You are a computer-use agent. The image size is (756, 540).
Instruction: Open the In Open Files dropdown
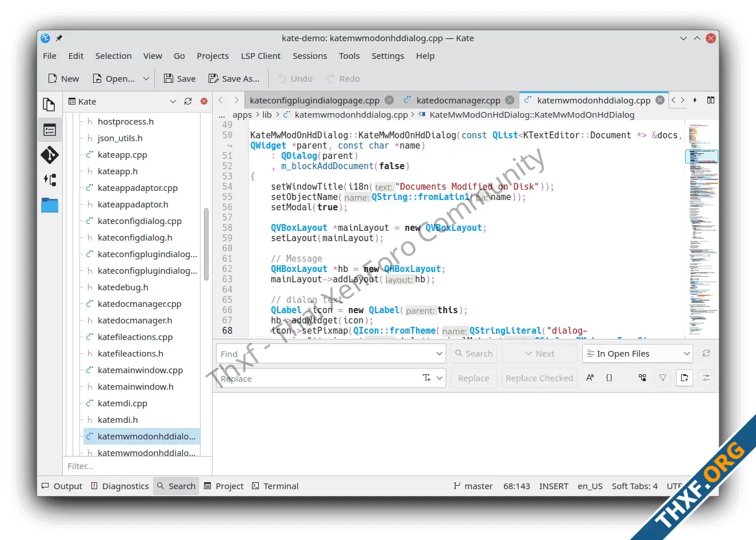point(637,354)
